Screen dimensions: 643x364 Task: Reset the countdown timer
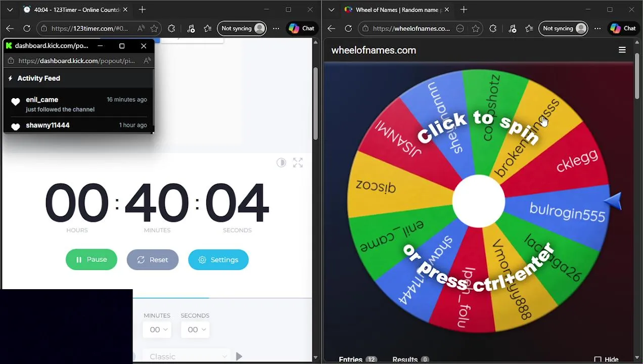tap(153, 260)
